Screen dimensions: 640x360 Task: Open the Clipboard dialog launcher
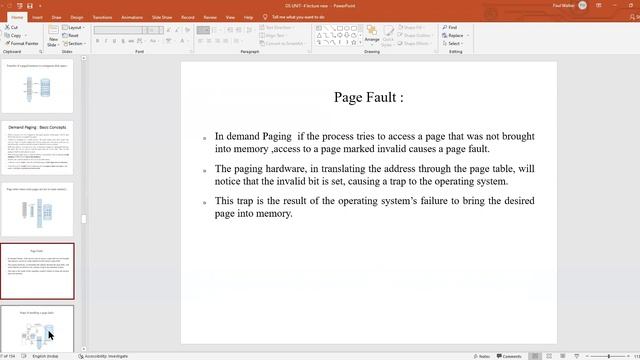[x=41, y=52]
